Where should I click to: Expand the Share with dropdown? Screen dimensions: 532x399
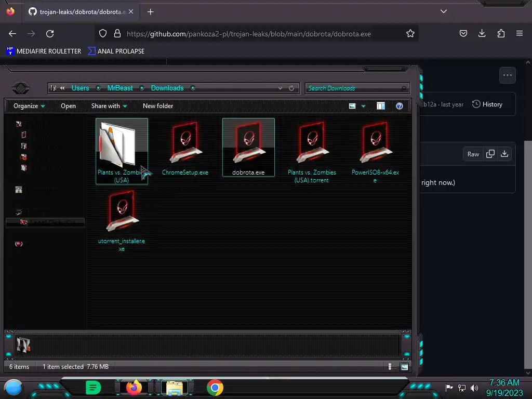(x=109, y=106)
